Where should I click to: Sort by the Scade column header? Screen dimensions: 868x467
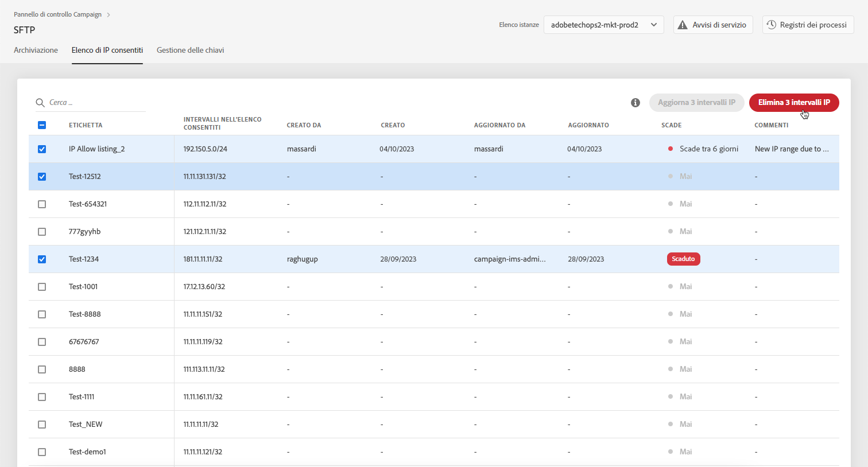pyautogui.click(x=671, y=125)
